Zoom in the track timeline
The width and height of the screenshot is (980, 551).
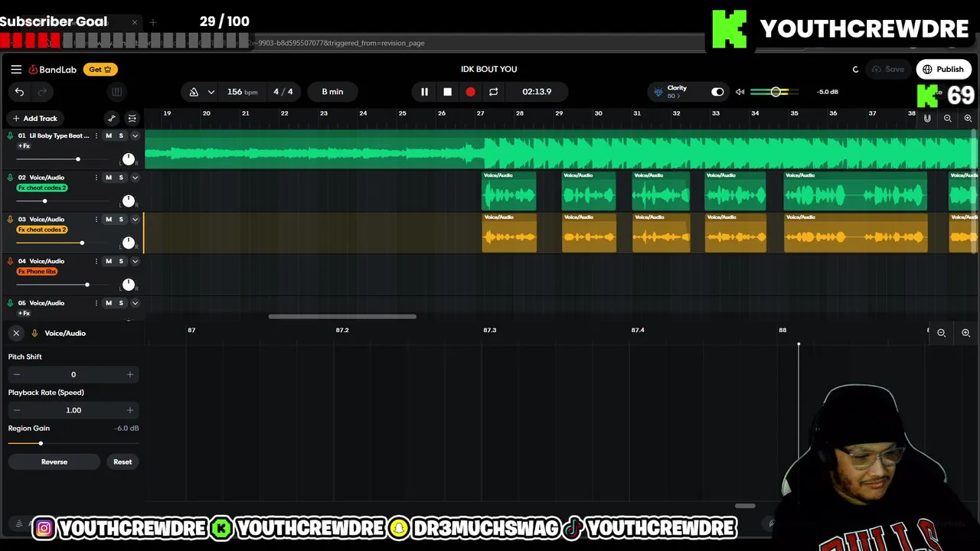[968, 119]
